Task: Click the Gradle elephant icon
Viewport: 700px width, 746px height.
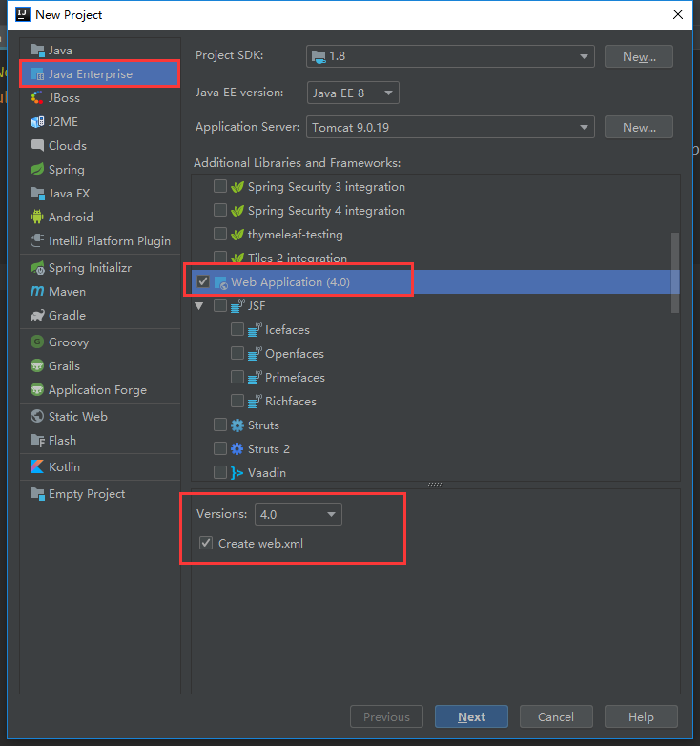Action: pyautogui.click(x=37, y=316)
